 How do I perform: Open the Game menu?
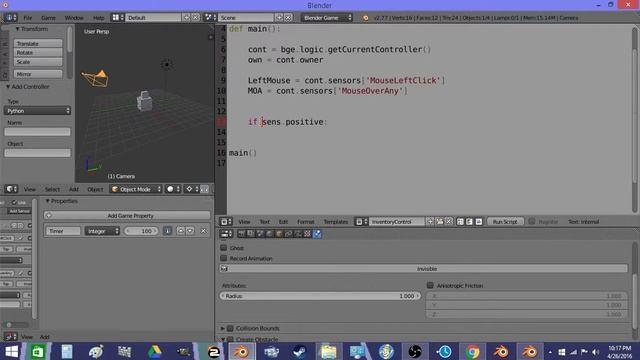click(x=48, y=18)
